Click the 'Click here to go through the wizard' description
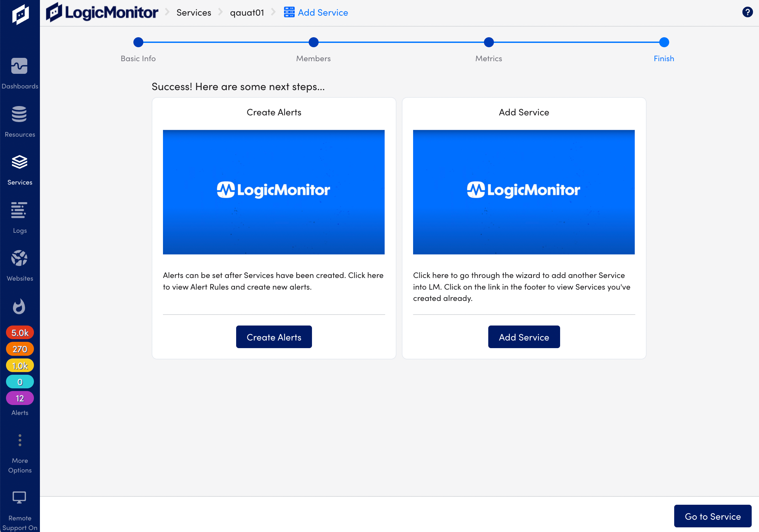 [522, 287]
